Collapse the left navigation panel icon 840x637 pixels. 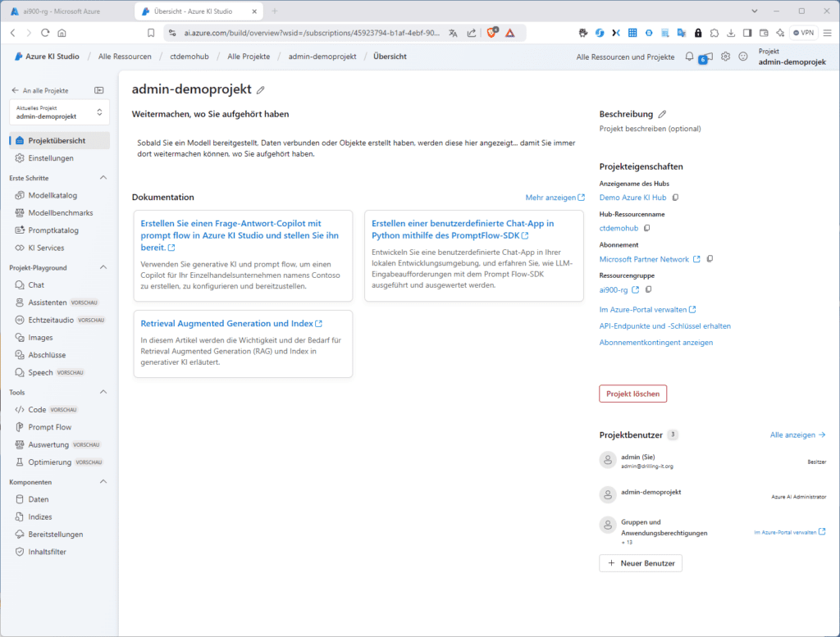99,90
